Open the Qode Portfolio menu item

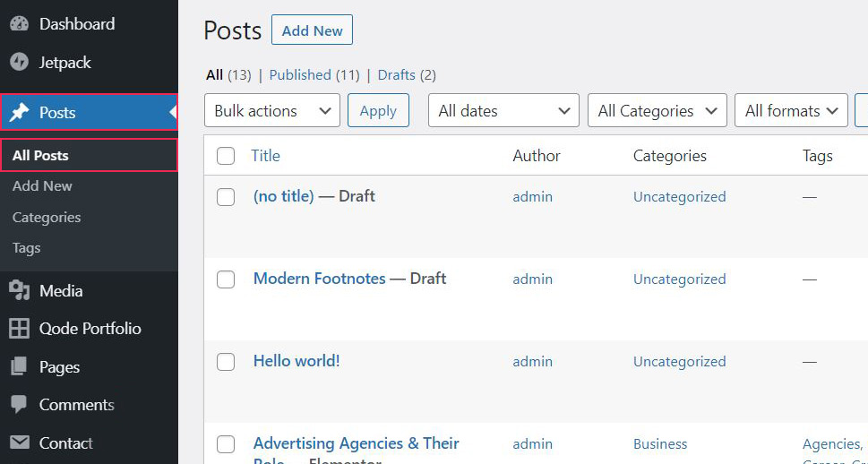click(x=89, y=329)
